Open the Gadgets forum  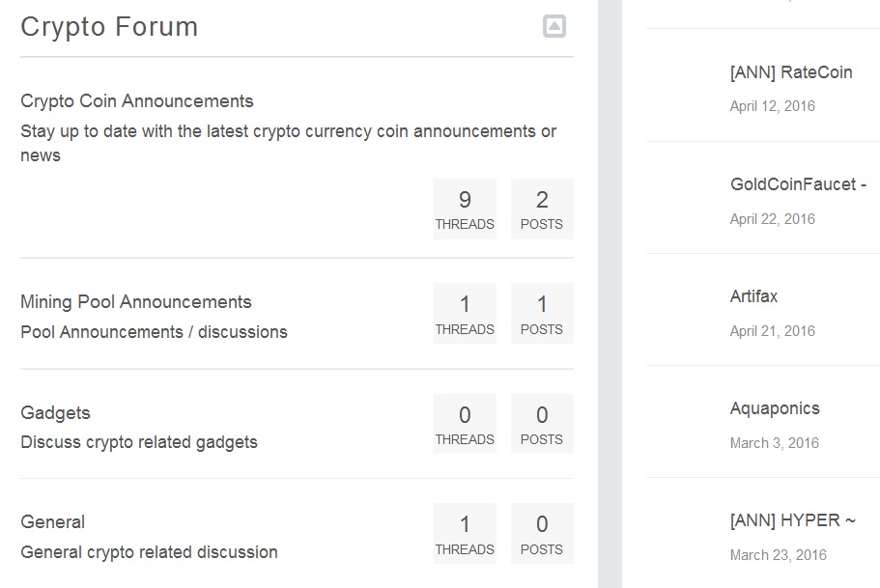[56, 413]
